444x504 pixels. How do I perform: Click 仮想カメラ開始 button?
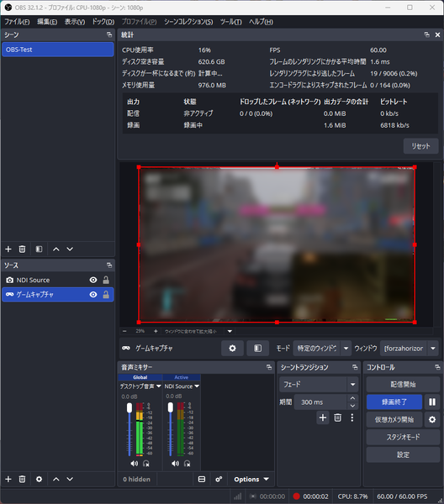(394, 419)
